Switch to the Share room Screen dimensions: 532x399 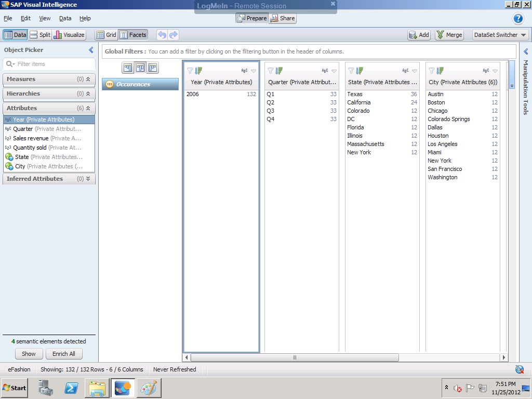(282, 18)
